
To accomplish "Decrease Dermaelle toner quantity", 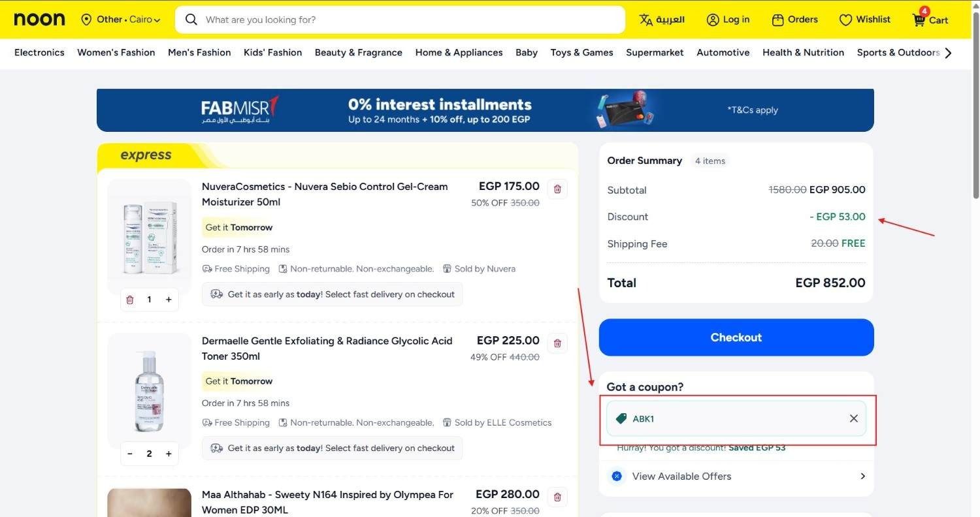I will (130, 454).
